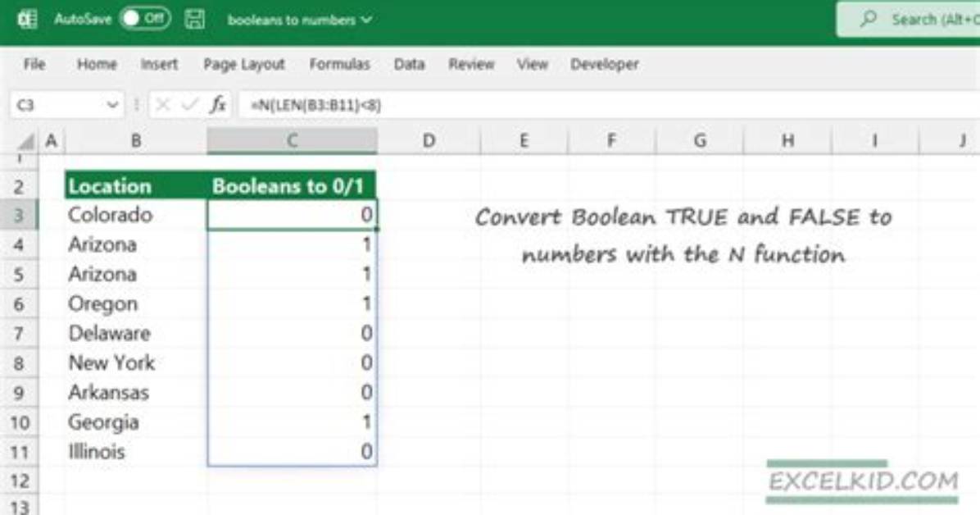Click the Cancel X formula icon

(x=162, y=104)
